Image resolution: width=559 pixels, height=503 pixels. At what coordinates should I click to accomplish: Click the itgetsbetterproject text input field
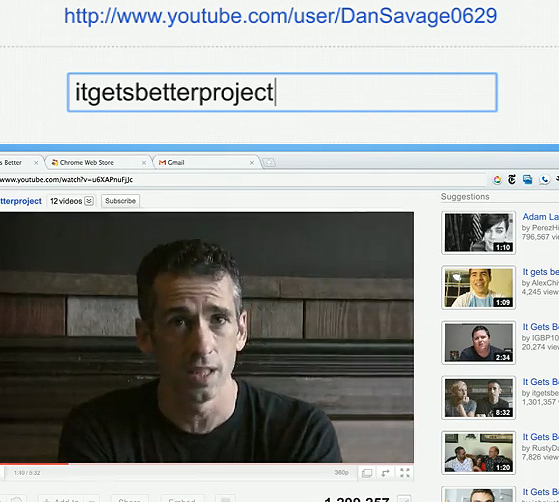pos(282,92)
